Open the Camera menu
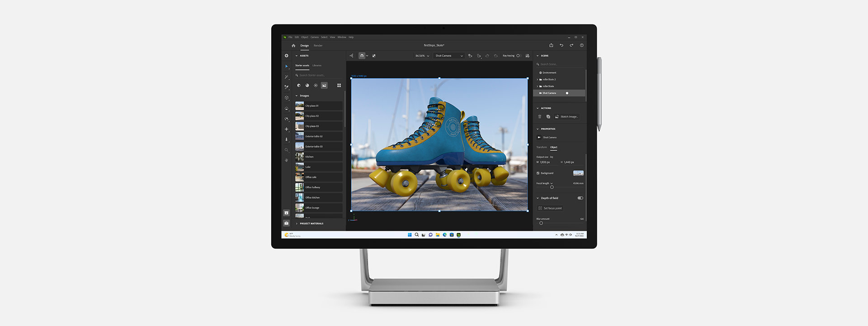The height and width of the screenshot is (326, 868). click(314, 37)
